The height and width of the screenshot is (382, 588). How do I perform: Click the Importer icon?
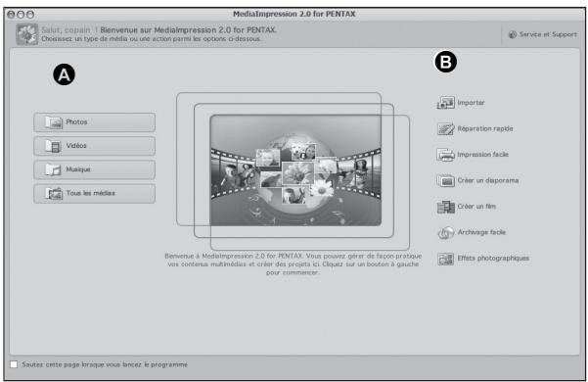445,103
